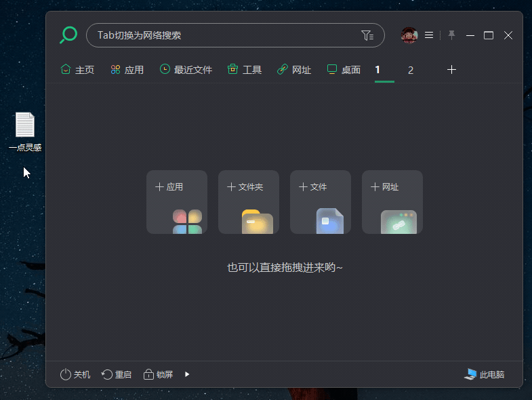The image size is (532, 400).
Task: Select the 一点灵感 desktop file
Action: coord(25,132)
